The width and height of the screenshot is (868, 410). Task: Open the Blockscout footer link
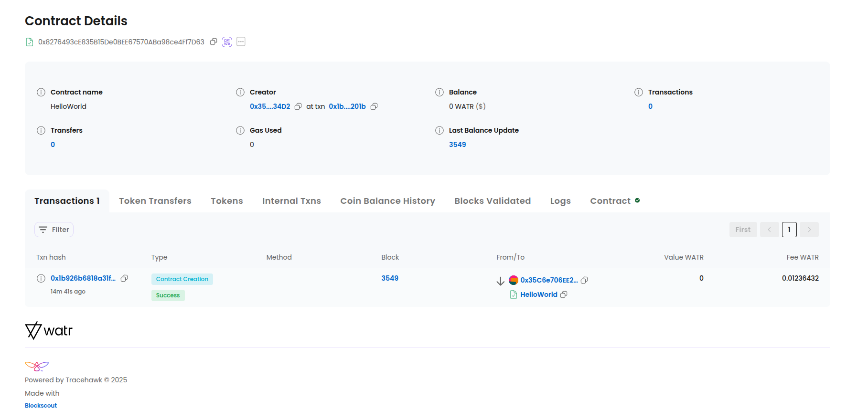pos(41,405)
